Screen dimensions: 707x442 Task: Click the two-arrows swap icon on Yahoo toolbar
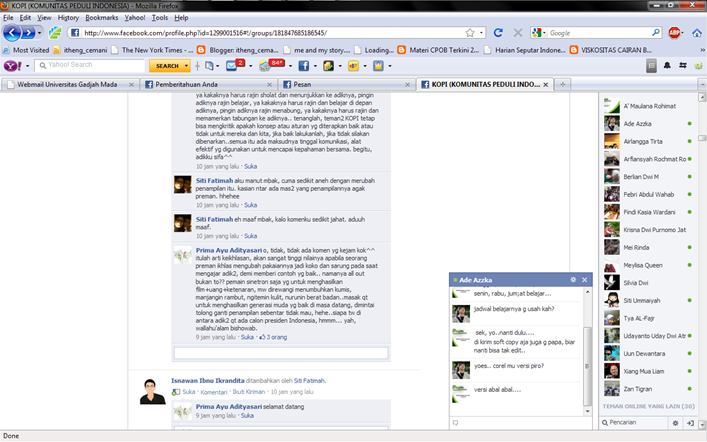click(x=683, y=66)
